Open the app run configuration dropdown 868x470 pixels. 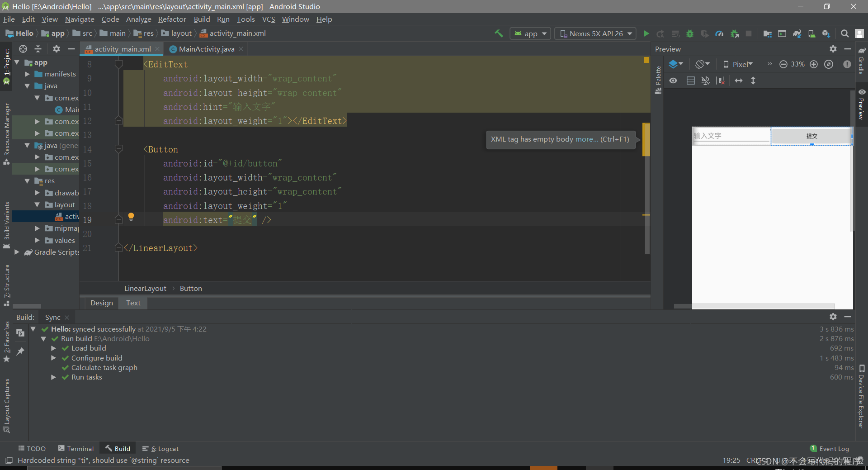click(x=531, y=33)
